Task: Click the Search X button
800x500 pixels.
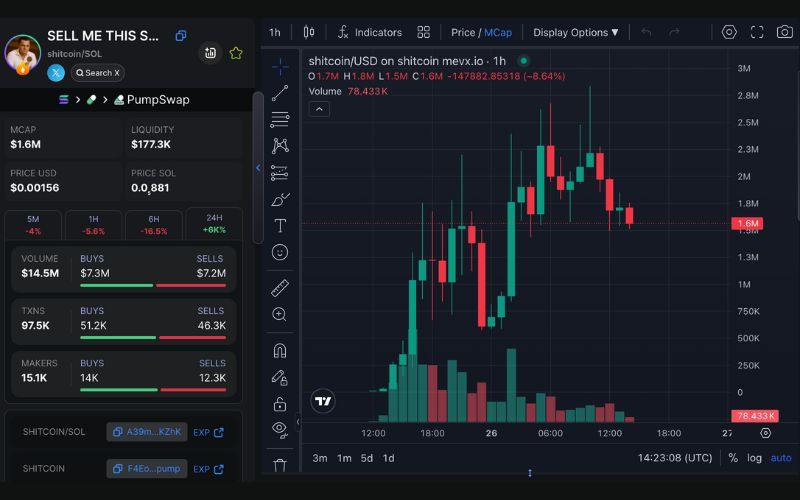Action: [97, 73]
